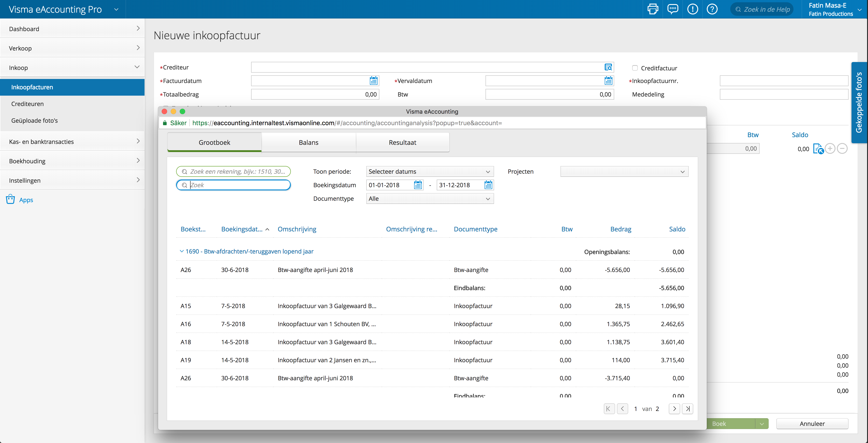
Task: Select Inkoopfacturen in the sidebar
Action: [x=72, y=87]
